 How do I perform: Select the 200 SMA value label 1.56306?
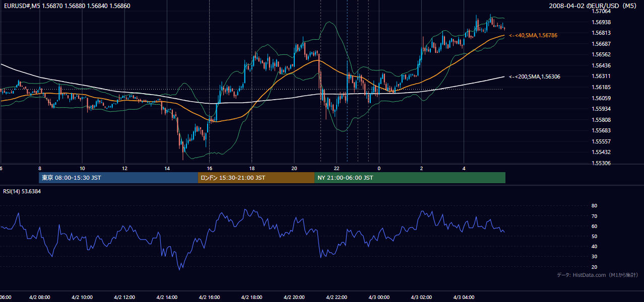coord(535,77)
